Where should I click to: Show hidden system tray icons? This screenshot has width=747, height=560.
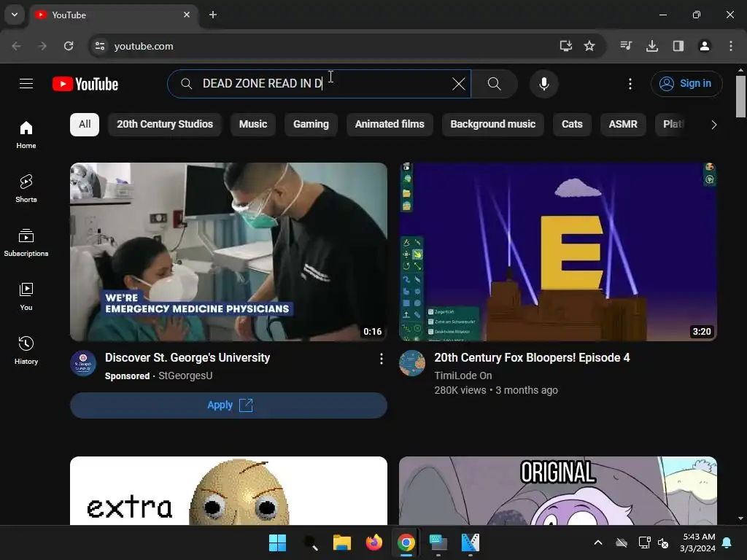(x=598, y=542)
